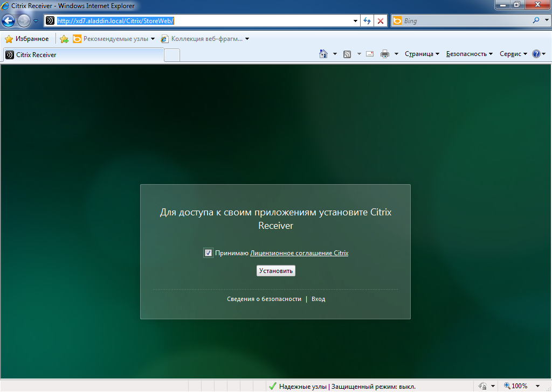Click the RSS feeds icon
Screen dimensions: 552x392
click(x=347, y=54)
